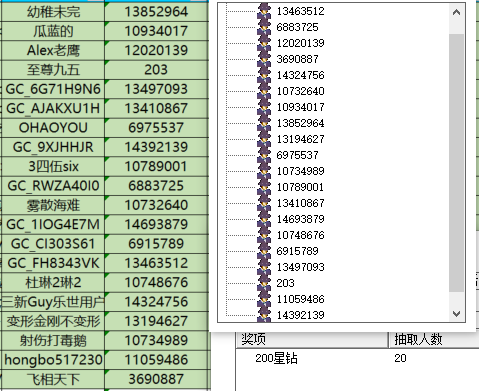Viewport: 479px width, 391px height.
Task: Click the avatar icon beside 13463512
Action: pos(264,11)
